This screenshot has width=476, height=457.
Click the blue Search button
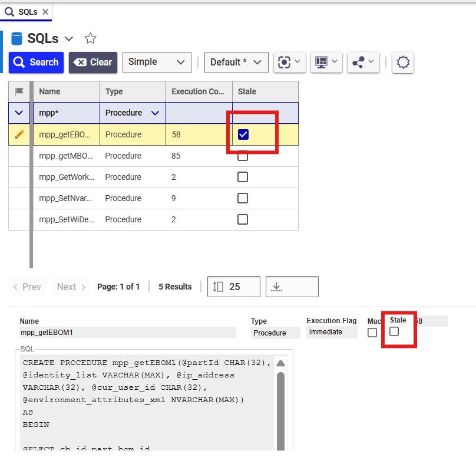pyautogui.click(x=36, y=62)
